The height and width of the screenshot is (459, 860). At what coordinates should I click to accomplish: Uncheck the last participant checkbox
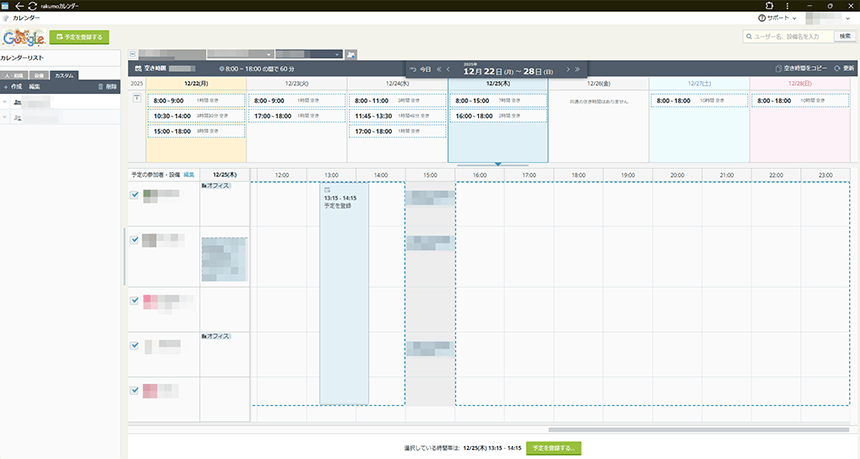coord(135,390)
